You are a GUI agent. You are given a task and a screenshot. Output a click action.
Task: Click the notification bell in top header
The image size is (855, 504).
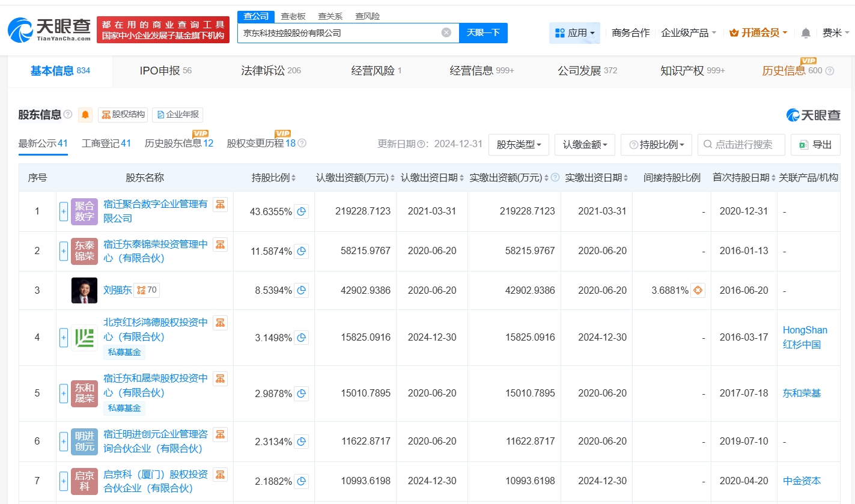[806, 33]
